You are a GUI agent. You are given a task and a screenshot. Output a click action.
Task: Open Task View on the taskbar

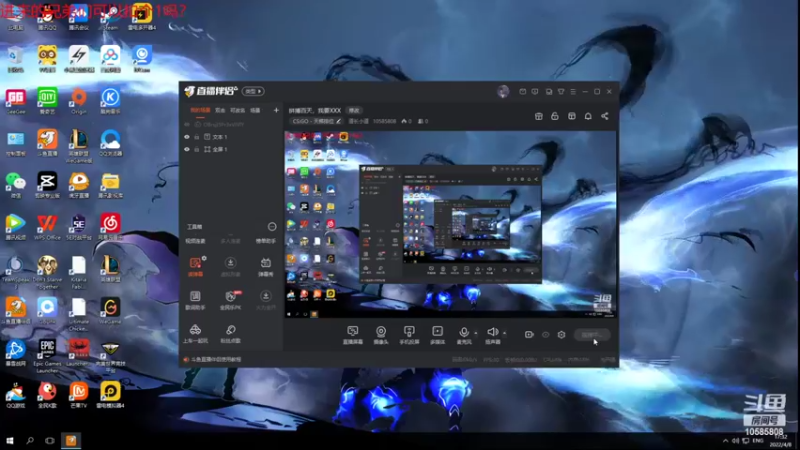tap(49, 440)
